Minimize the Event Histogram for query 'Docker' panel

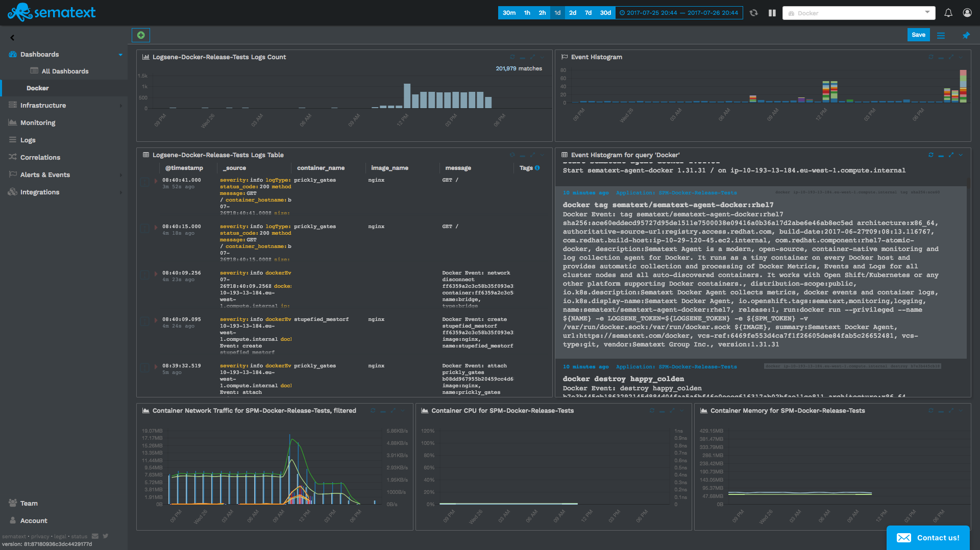click(x=941, y=155)
